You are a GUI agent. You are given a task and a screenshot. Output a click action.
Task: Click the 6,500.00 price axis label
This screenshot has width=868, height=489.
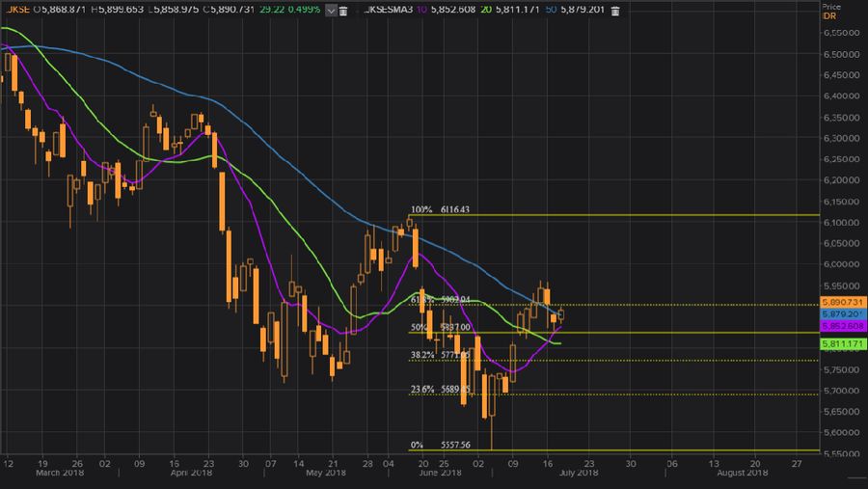pyautogui.click(x=841, y=54)
